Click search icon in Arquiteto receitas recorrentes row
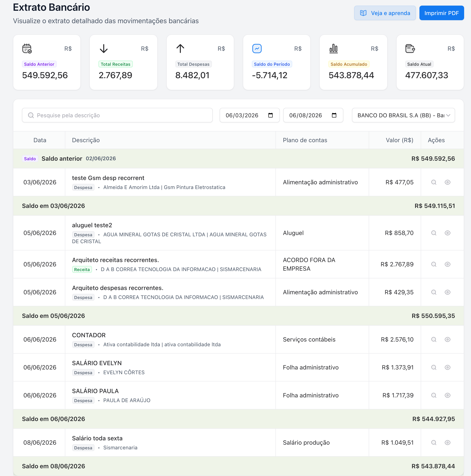 434,264
